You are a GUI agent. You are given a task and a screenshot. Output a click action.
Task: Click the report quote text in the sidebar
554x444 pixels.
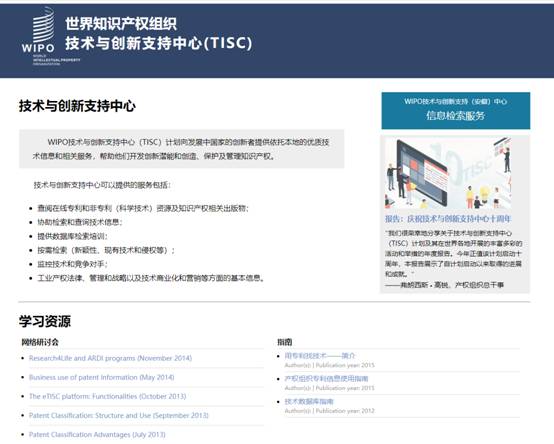(453, 253)
